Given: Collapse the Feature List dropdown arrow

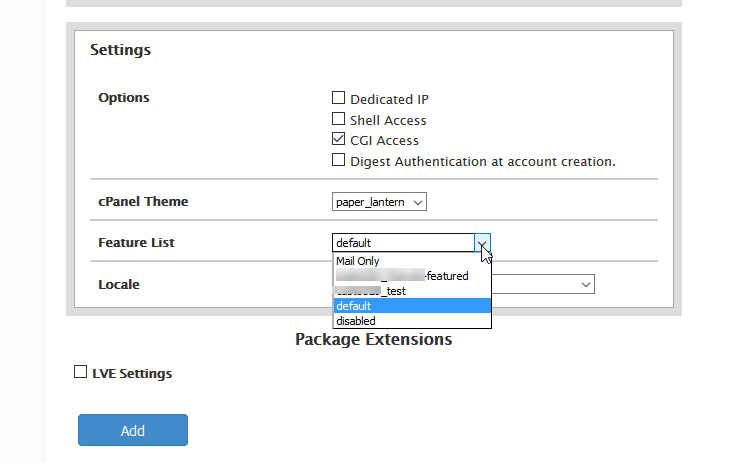Looking at the screenshot, I should click(482, 243).
